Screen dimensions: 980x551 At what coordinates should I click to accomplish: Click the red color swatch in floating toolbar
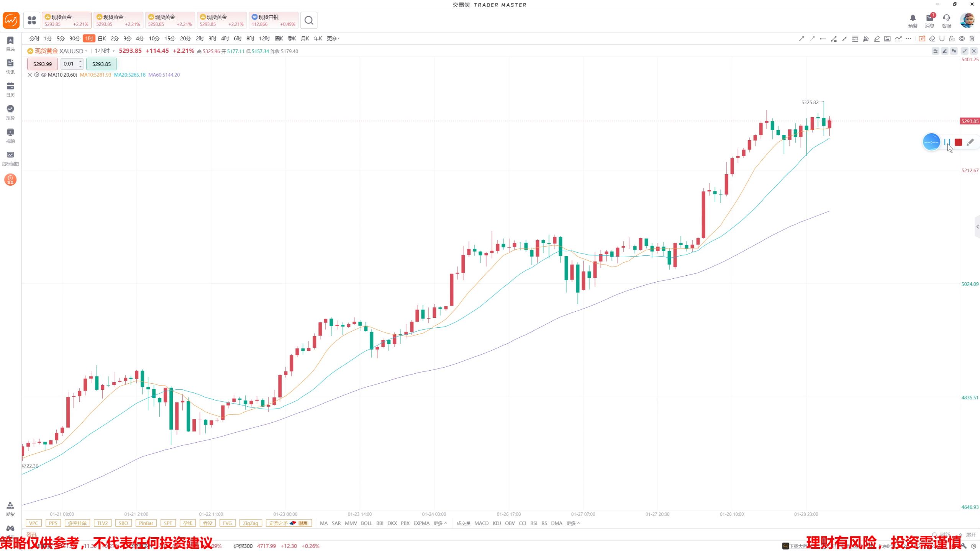pos(959,142)
